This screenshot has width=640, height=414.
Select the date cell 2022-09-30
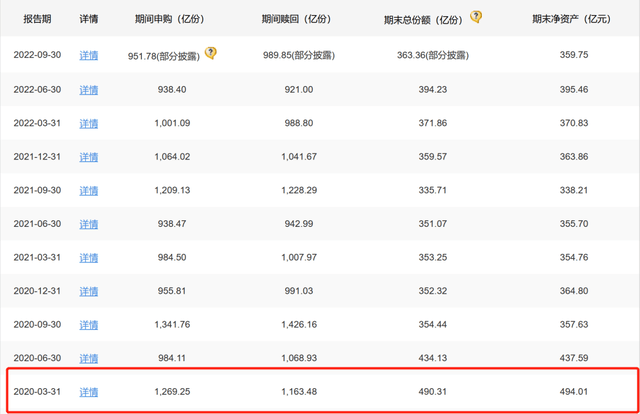pos(37,55)
